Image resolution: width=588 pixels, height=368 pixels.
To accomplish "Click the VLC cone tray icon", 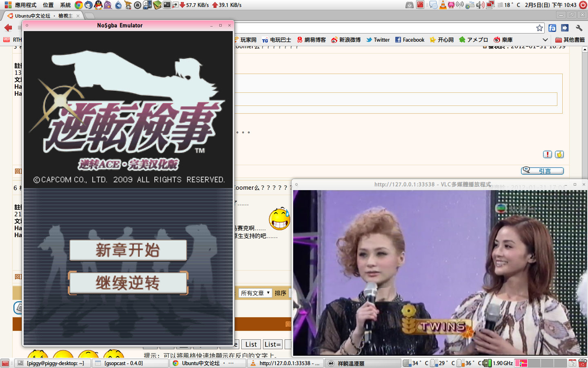I will pyautogui.click(x=443, y=5).
